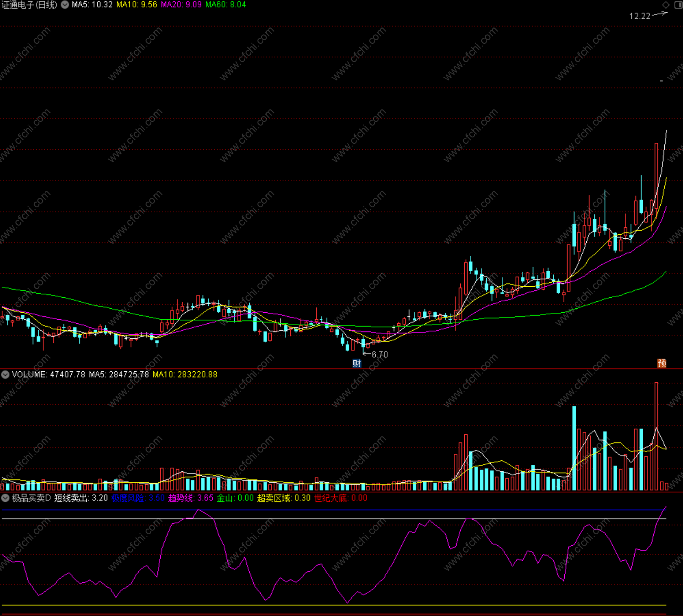Click volume MA10: 283220.88 label
683x616 pixels.
(x=185, y=374)
